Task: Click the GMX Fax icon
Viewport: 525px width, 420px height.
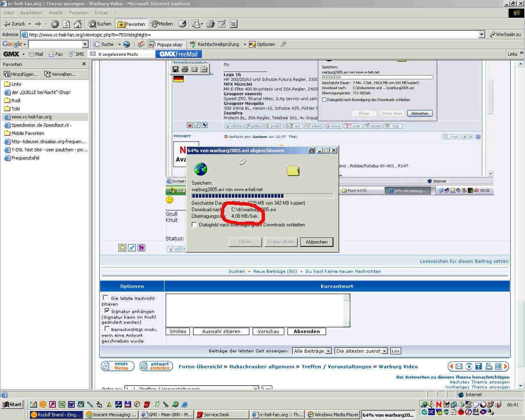Action: [x=56, y=54]
